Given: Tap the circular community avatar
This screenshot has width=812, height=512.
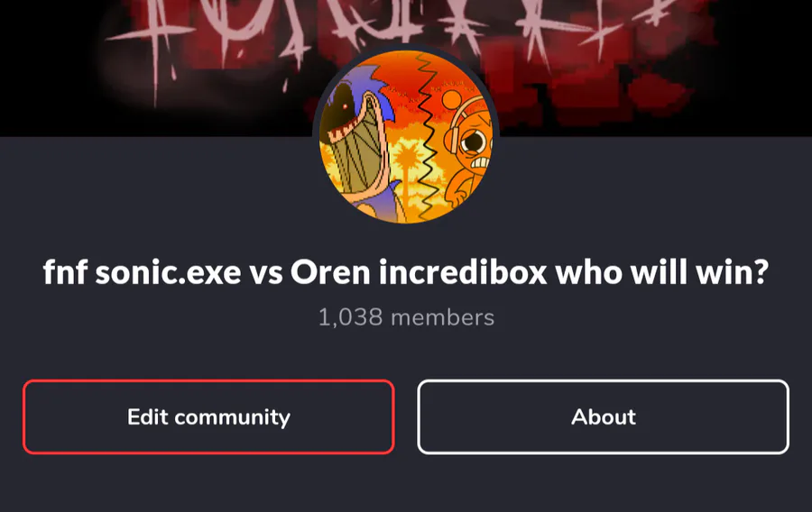Looking at the screenshot, I should (x=406, y=136).
